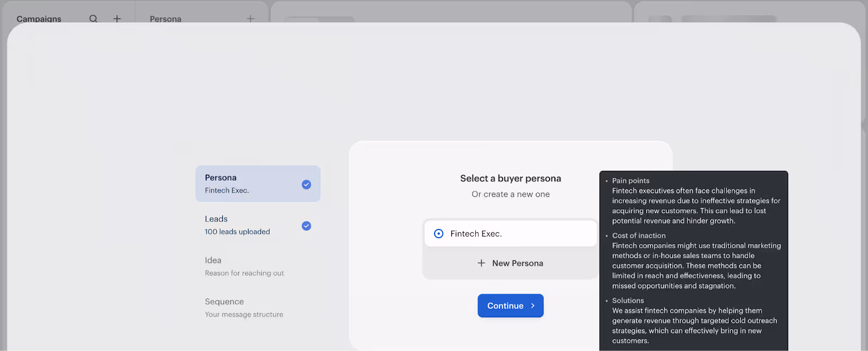This screenshot has width=868, height=351.
Task: Click the 'Reason for reaching out' text
Action: pos(244,273)
